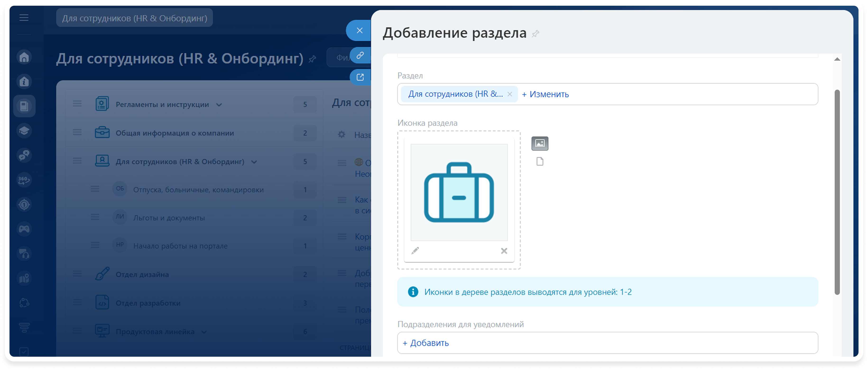Click the + Изменить link

(x=545, y=94)
